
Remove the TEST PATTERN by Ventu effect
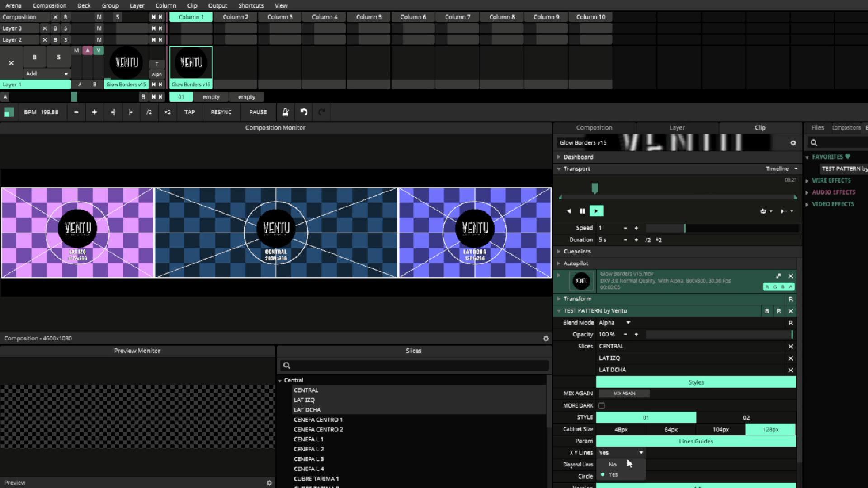(x=790, y=311)
